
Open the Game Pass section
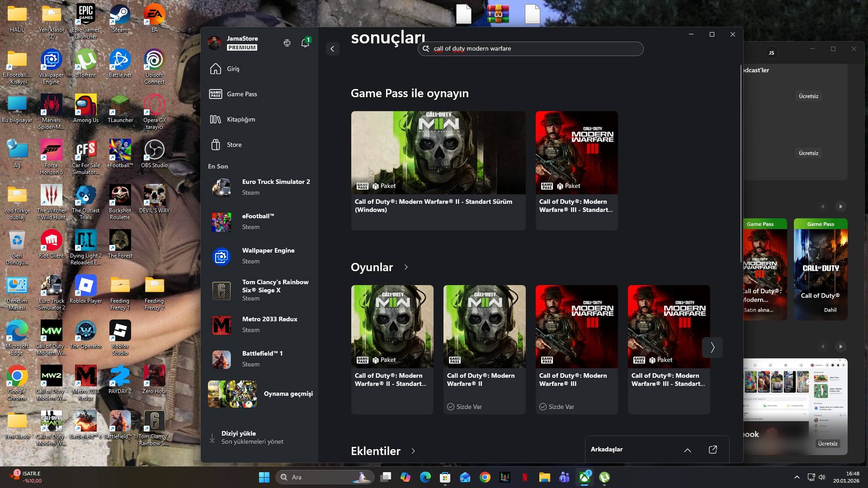pyautogui.click(x=259, y=94)
